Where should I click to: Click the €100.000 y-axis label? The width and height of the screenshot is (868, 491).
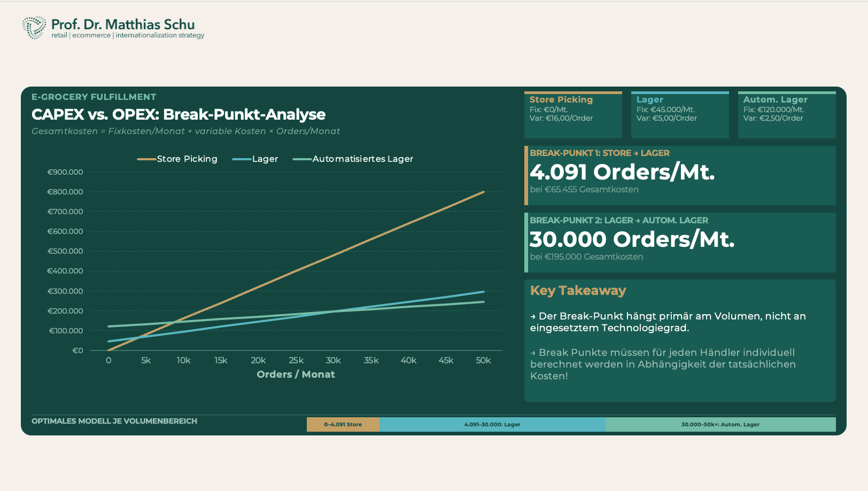(x=66, y=331)
